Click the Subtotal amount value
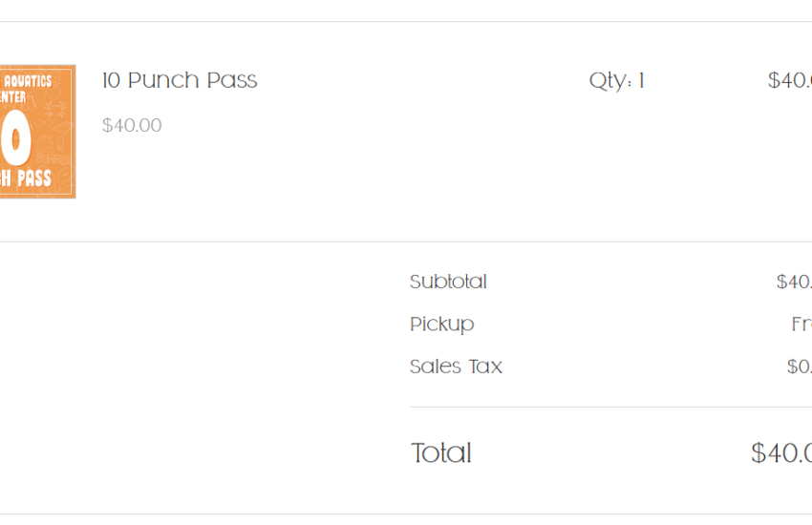The height and width of the screenshot is (525, 812). (x=794, y=282)
